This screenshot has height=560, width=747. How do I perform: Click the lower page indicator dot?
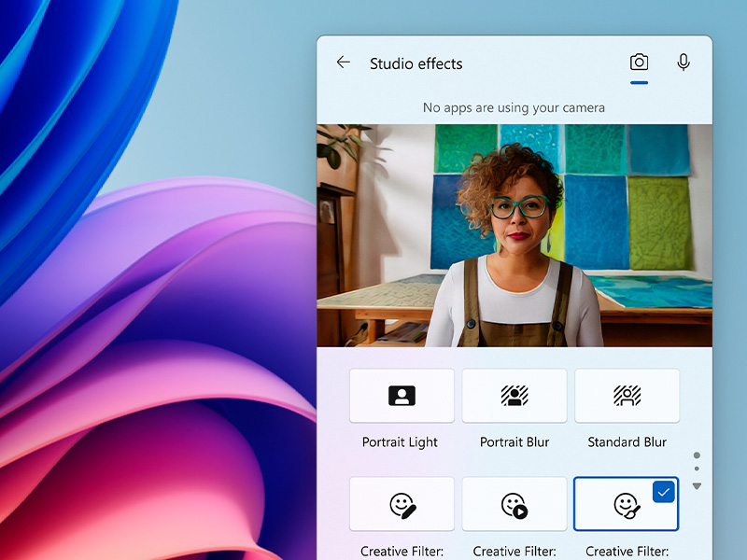click(x=697, y=469)
